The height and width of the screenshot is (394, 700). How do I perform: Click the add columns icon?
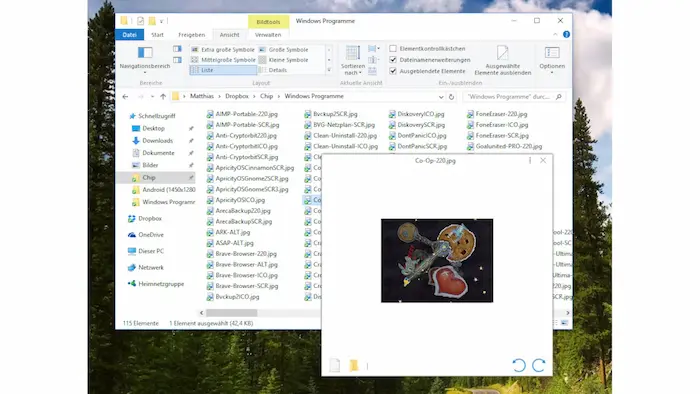point(373,60)
